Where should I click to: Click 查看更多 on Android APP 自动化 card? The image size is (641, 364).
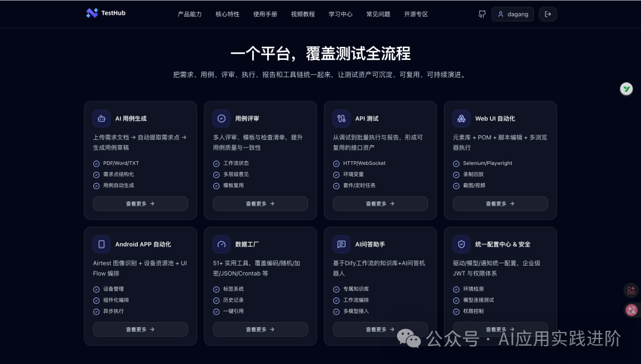click(140, 329)
